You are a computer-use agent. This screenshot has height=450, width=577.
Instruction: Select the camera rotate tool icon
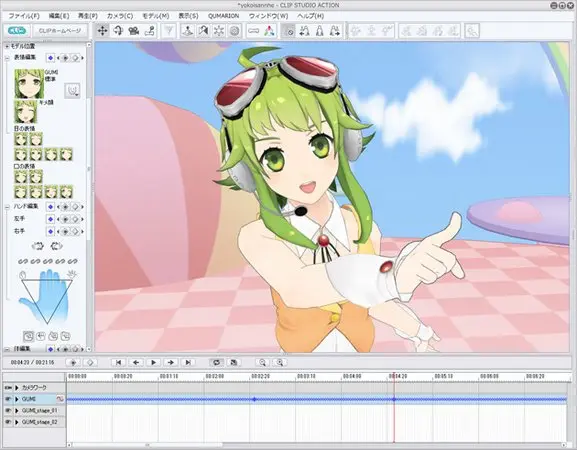(118, 31)
